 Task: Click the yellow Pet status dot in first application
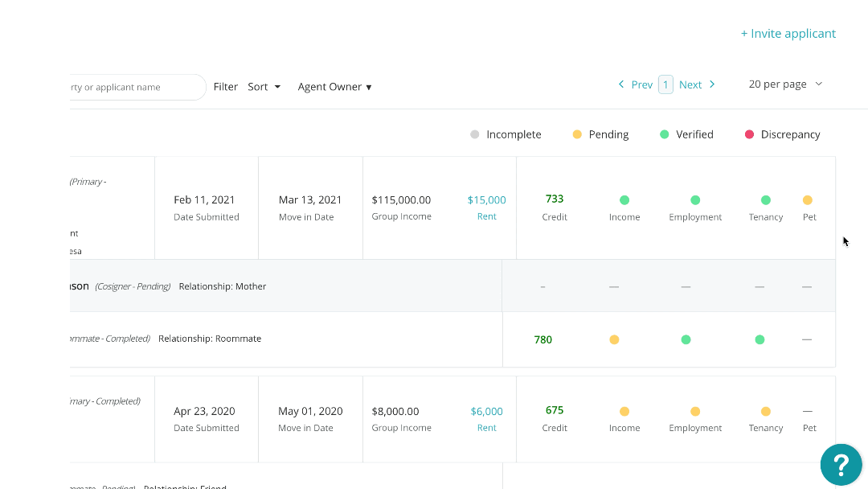tap(807, 200)
